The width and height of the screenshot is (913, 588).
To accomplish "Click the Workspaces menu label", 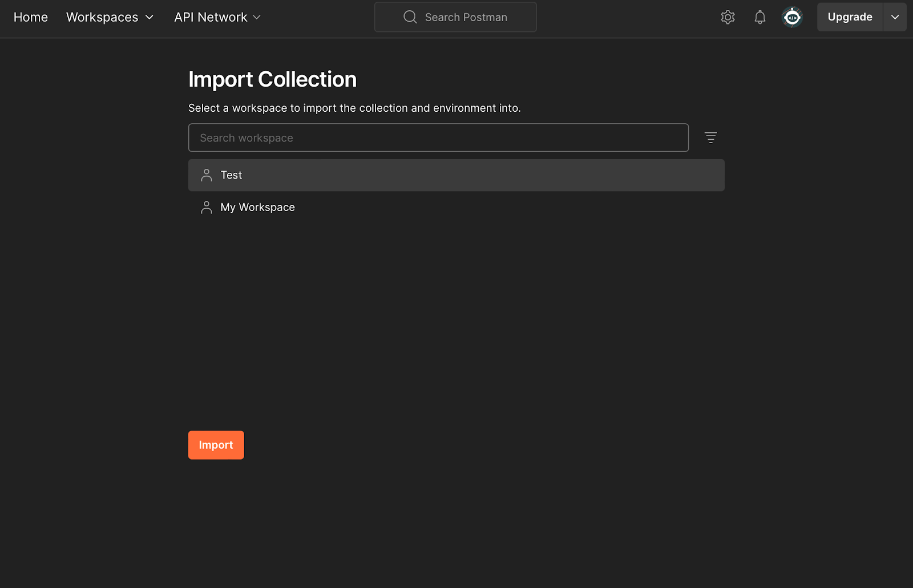I will pos(102,17).
